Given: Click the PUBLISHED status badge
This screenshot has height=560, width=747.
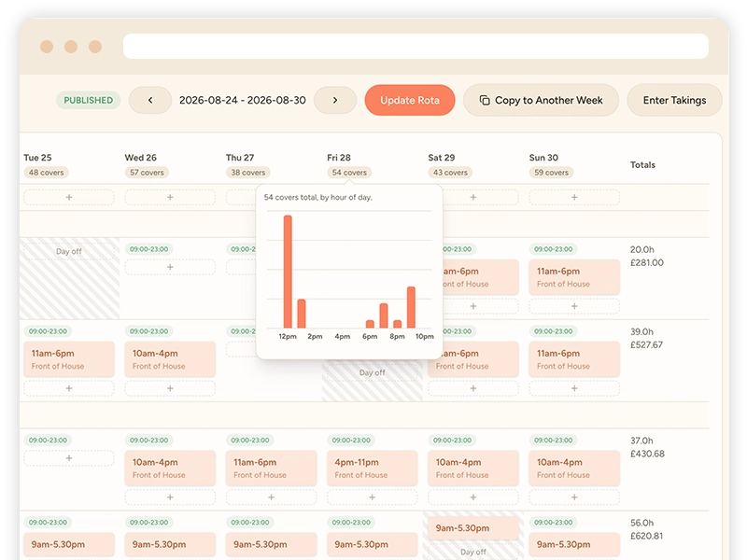Looking at the screenshot, I should [88, 100].
